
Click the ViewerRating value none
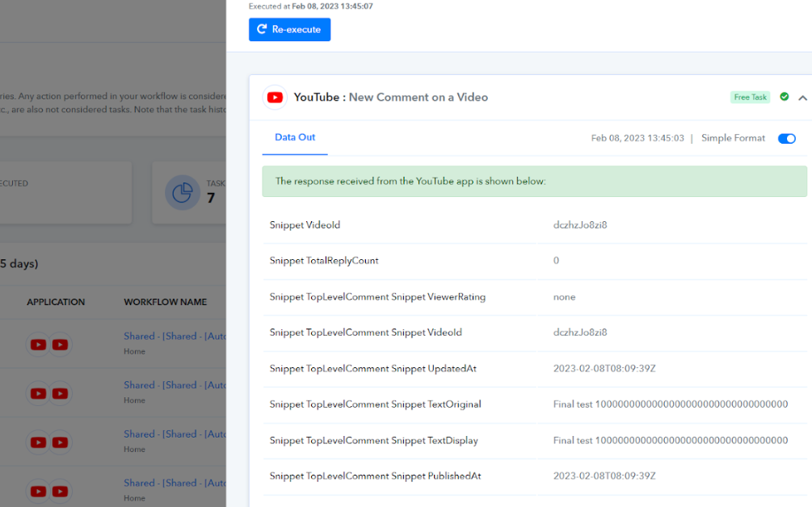point(564,297)
